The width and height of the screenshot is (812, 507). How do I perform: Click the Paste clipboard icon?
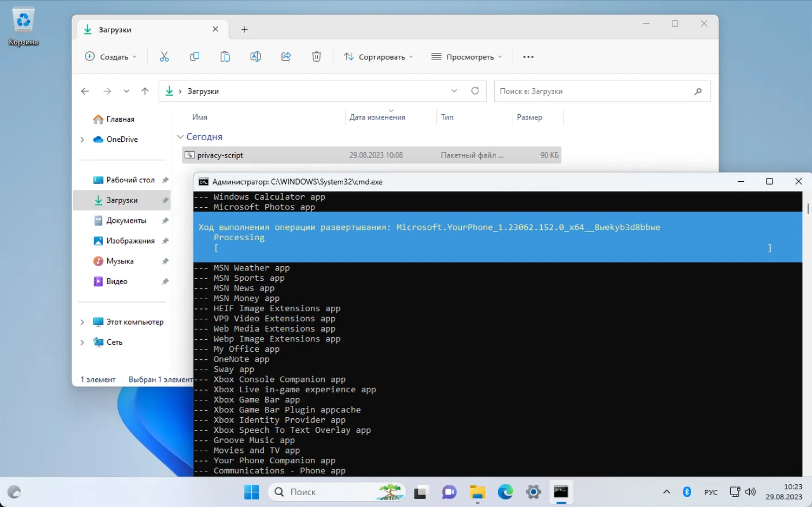(x=225, y=57)
